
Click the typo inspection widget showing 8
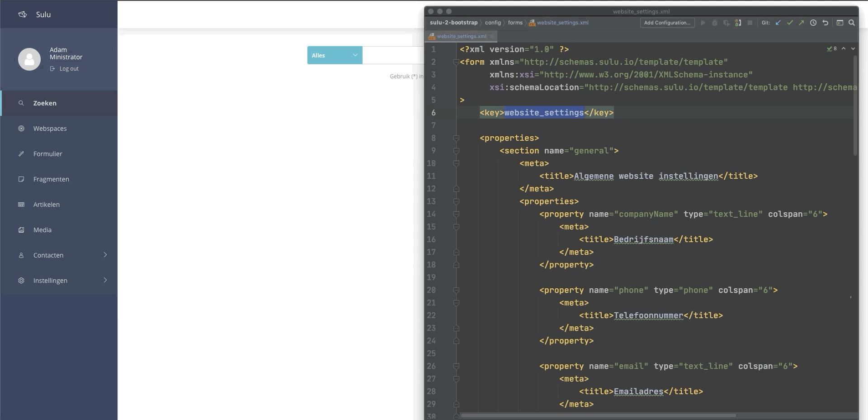[x=832, y=48]
